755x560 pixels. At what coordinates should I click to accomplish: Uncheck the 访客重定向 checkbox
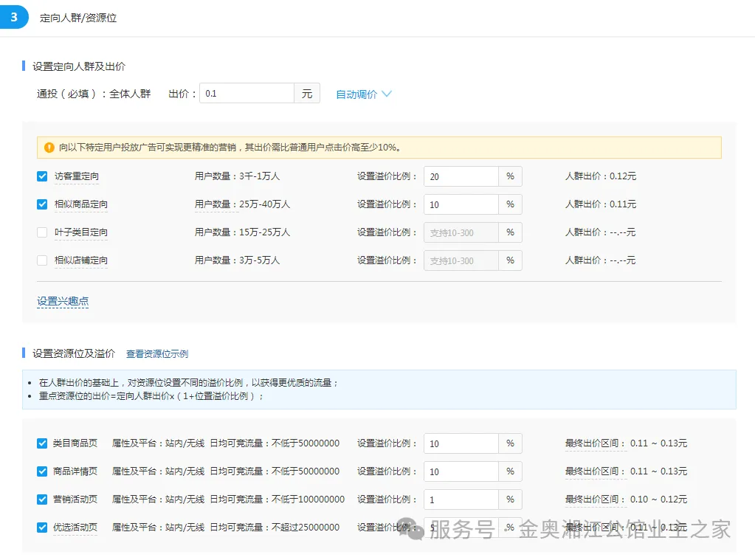coord(42,176)
